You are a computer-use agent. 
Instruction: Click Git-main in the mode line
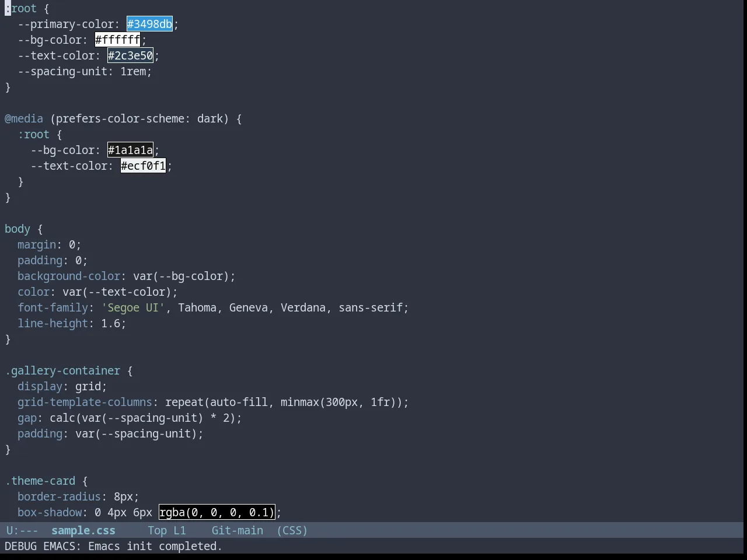click(237, 530)
